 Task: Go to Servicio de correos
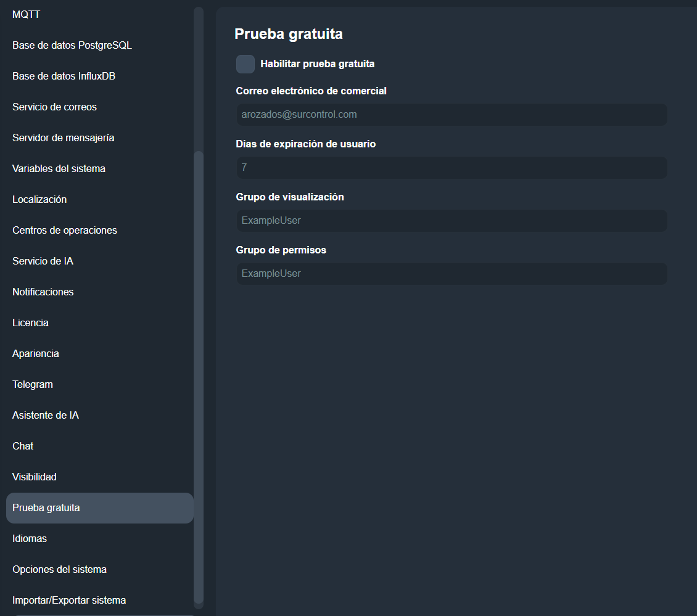(54, 107)
